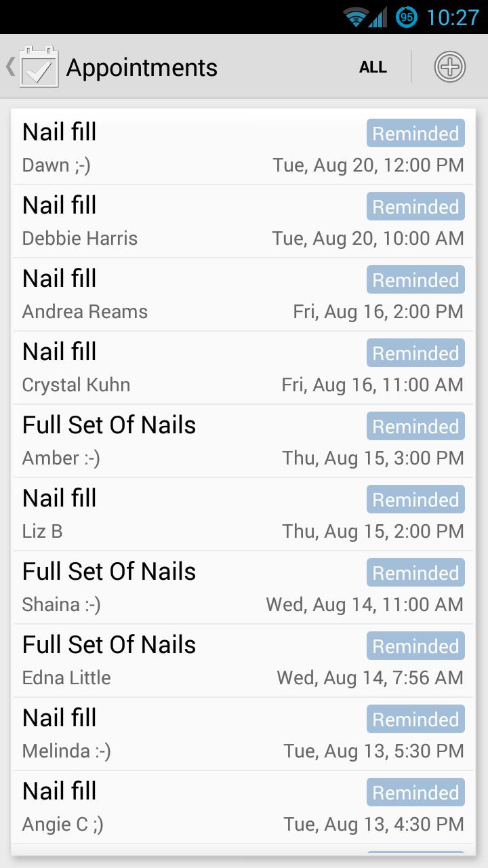Viewport: 488px width, 868px height.
Task: Tap the cellular signal strength icon
Action: 378,17
